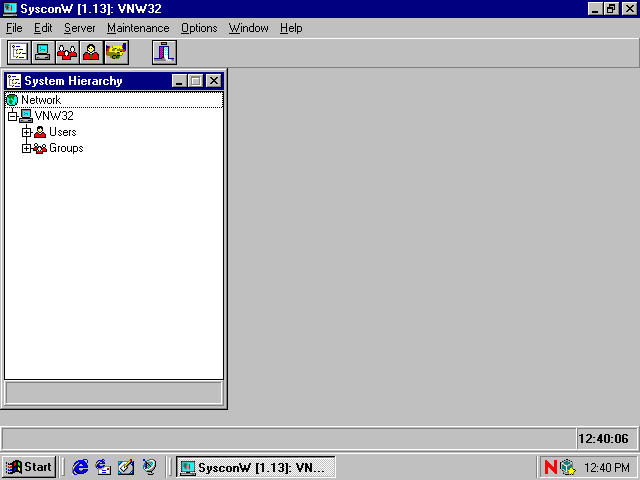Image resolution: width=640 pixels, height=480 pixels.
Task: Click the System Hierarchy title bar text
Action: tap(73, 81)
